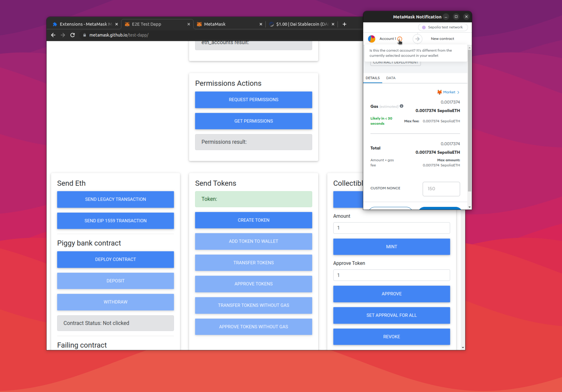Switch to the Extensions - MetaMask tab

click(x=83, y=24)
